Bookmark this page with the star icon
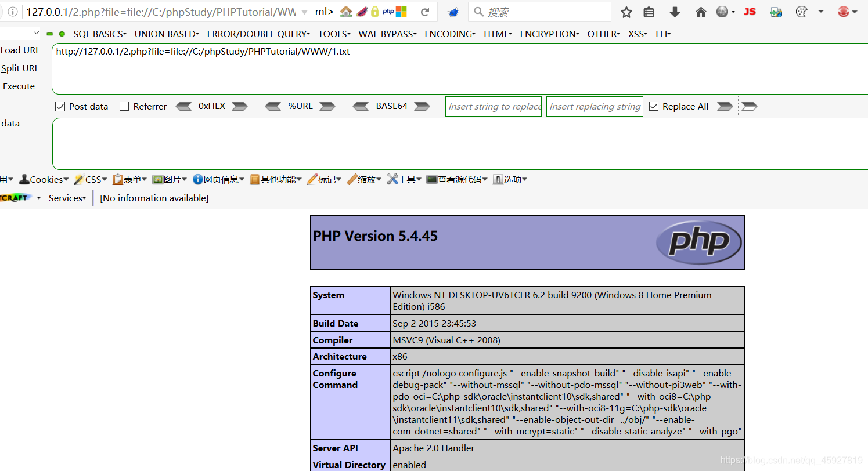Screen dimensions: 868x471 626,12
